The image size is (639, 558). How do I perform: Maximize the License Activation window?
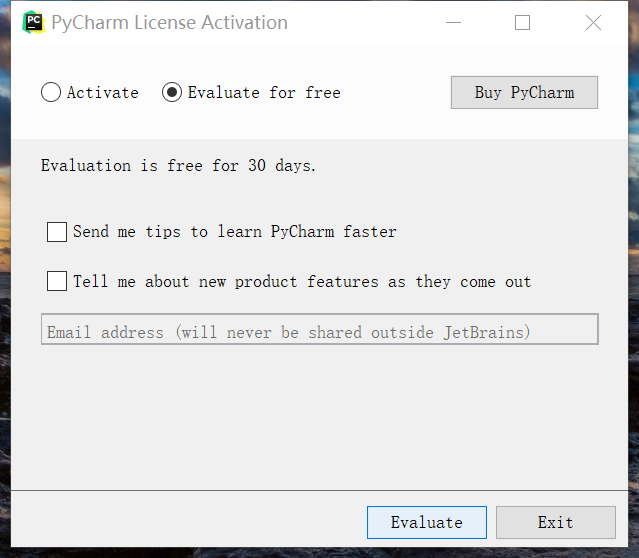(x=522, y=22)
